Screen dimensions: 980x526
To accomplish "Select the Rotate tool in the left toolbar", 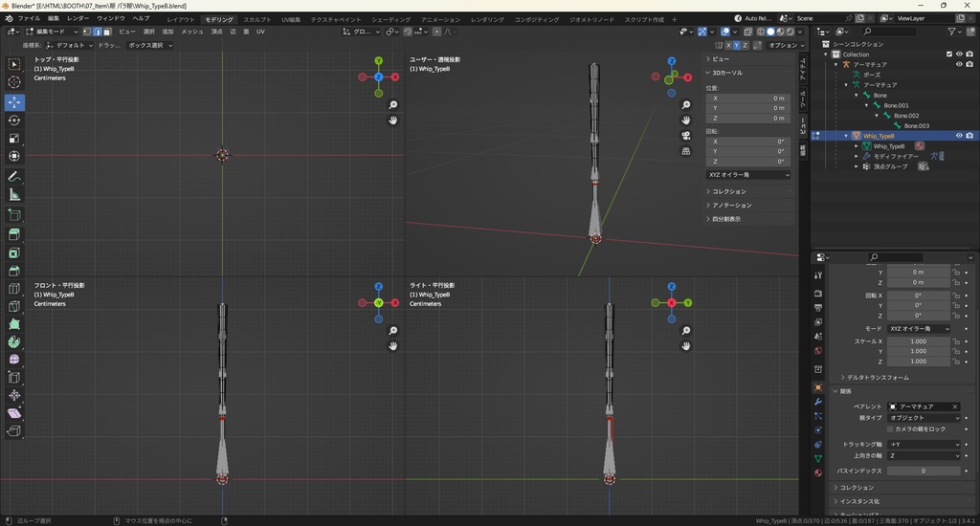I will pos(14,121).
